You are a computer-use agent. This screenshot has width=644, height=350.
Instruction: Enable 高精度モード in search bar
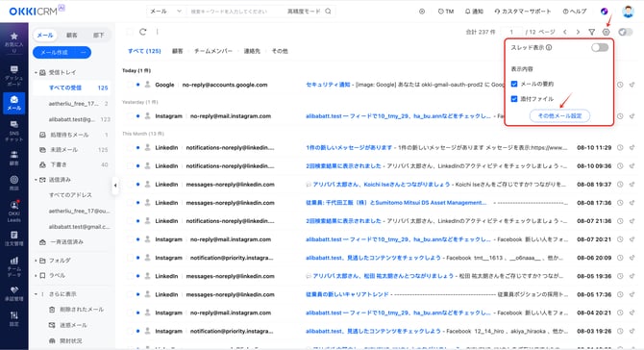304,12
